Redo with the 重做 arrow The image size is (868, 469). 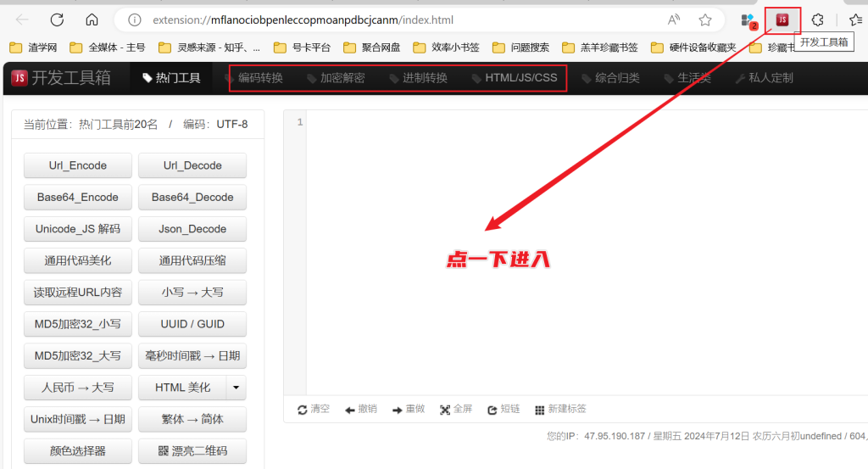coord(409,409)
